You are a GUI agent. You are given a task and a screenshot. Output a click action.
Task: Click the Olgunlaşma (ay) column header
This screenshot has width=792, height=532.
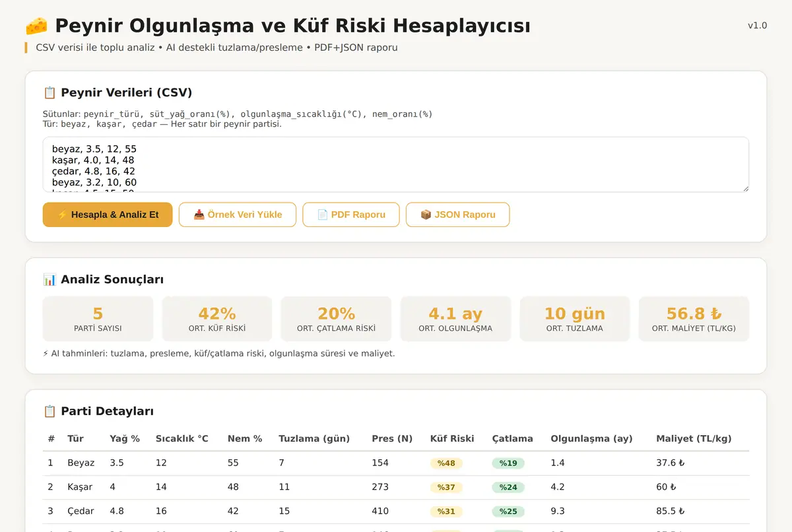click(591, 439)
